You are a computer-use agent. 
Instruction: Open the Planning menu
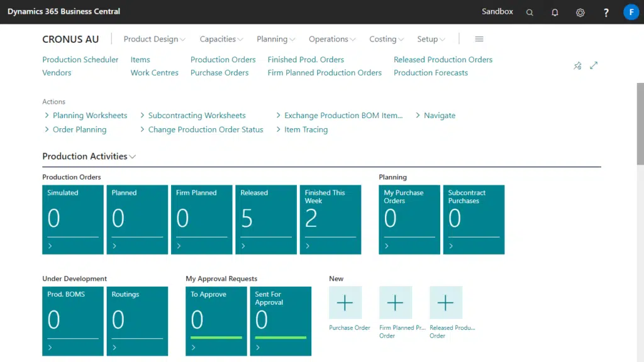click(x=275, y=39)
